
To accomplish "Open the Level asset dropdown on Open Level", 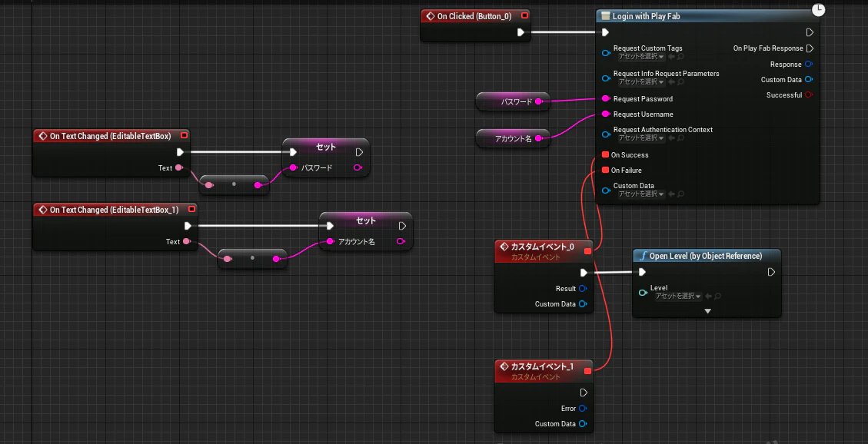I will click(678, 297).
